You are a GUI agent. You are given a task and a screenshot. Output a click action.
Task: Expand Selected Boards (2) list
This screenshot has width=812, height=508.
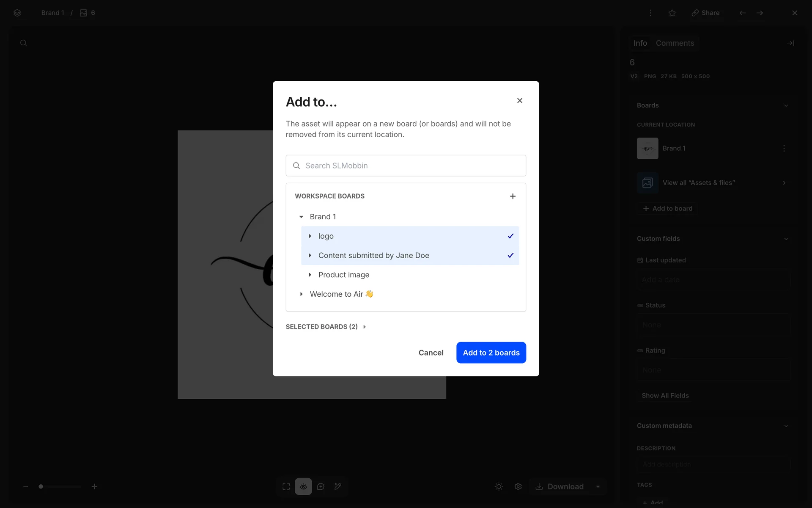[326, 327]
